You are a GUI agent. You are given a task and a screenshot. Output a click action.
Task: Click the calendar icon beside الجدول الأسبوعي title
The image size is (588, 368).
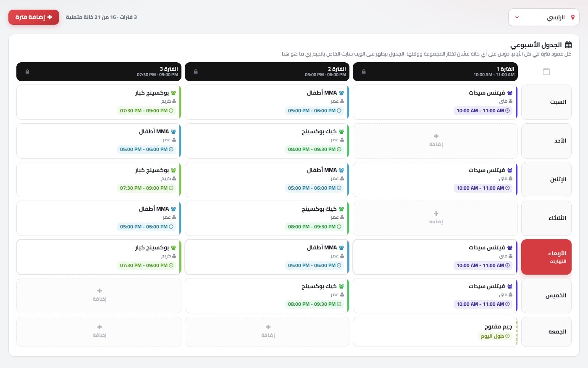pos(568,45)
